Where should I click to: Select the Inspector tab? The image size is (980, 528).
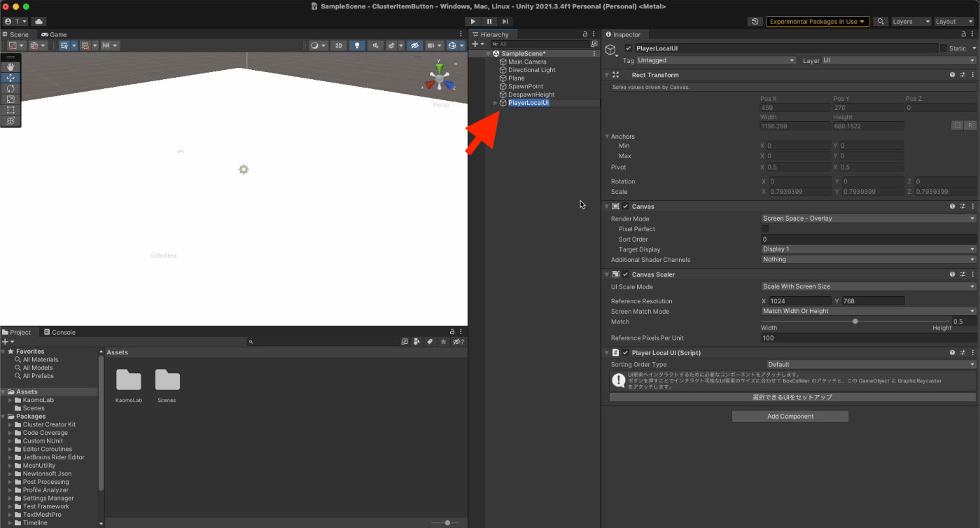[x=626, y=34]
